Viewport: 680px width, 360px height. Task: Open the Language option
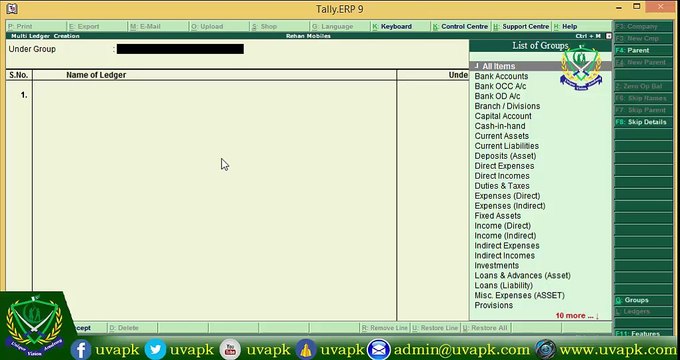pos(340,26)
